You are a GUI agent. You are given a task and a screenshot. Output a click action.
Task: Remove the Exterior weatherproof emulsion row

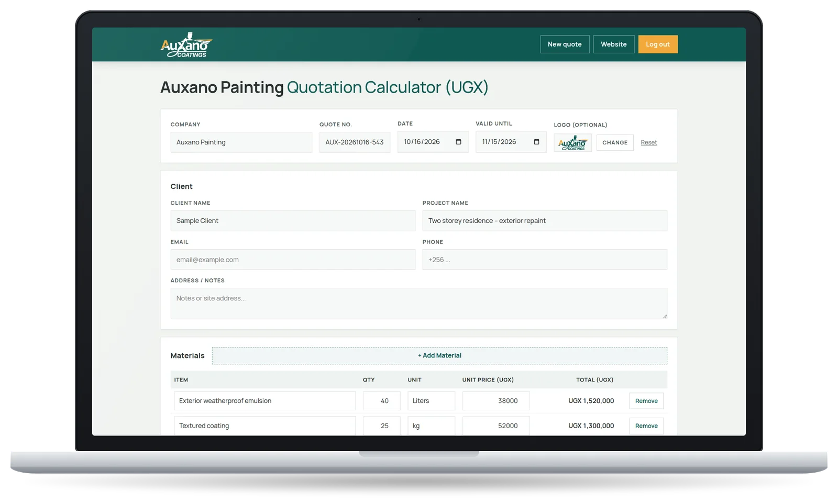(x=646, y=401)
